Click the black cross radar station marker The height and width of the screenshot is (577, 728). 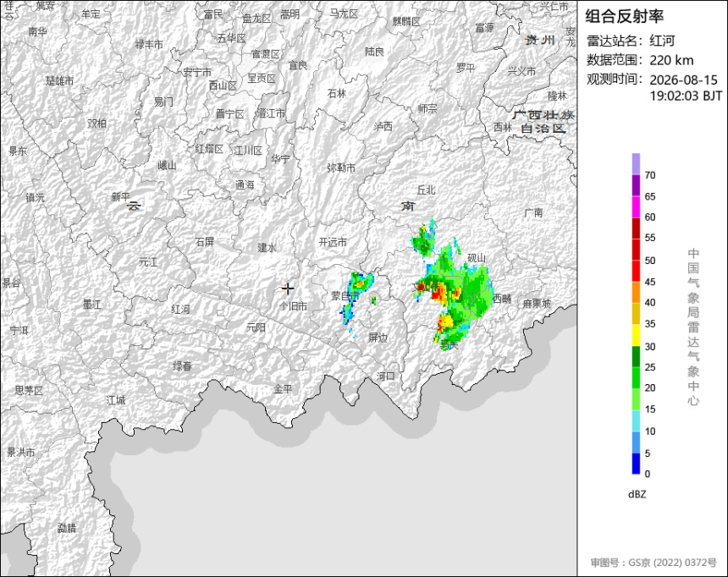pyautogui.click(x=288, y=288)
